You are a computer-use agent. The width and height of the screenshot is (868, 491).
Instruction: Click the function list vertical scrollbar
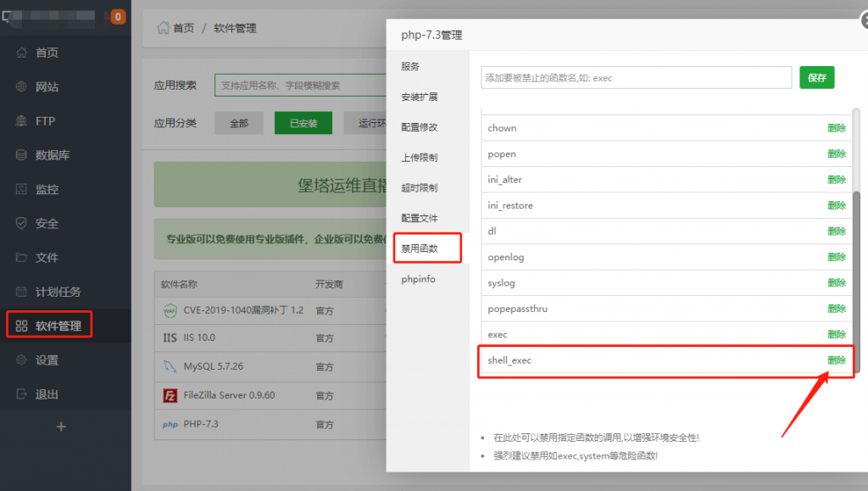(855, 280)
